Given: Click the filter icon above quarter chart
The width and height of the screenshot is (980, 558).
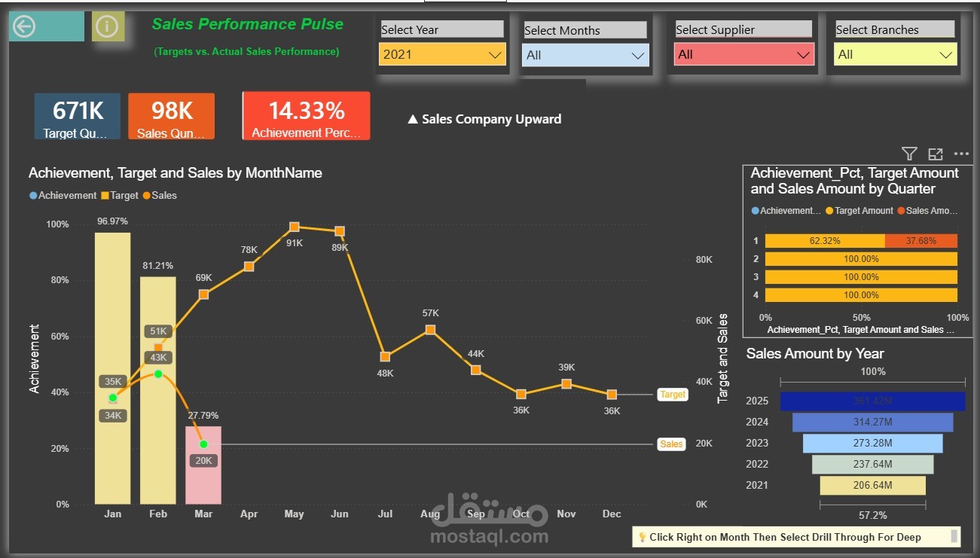Looking at the screenshot, I should point(909,154).
